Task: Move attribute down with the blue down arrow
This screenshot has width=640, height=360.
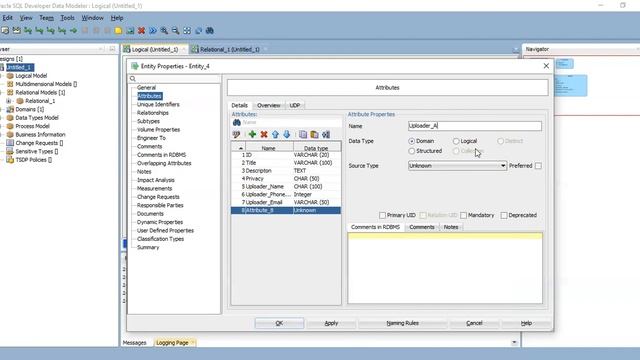Action: click(287, 134)
